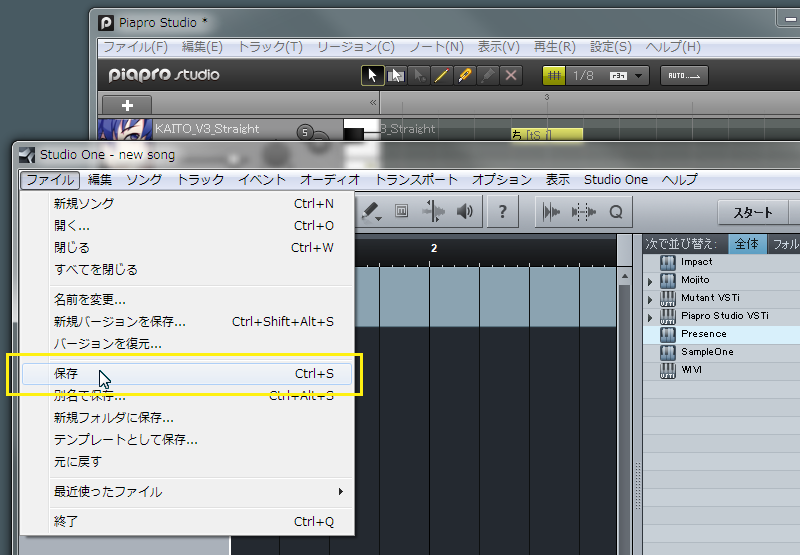Open Piapro Studio 表示(V) menu
The height and width of the screenshot is (555, 800).
tap(498, 47)
